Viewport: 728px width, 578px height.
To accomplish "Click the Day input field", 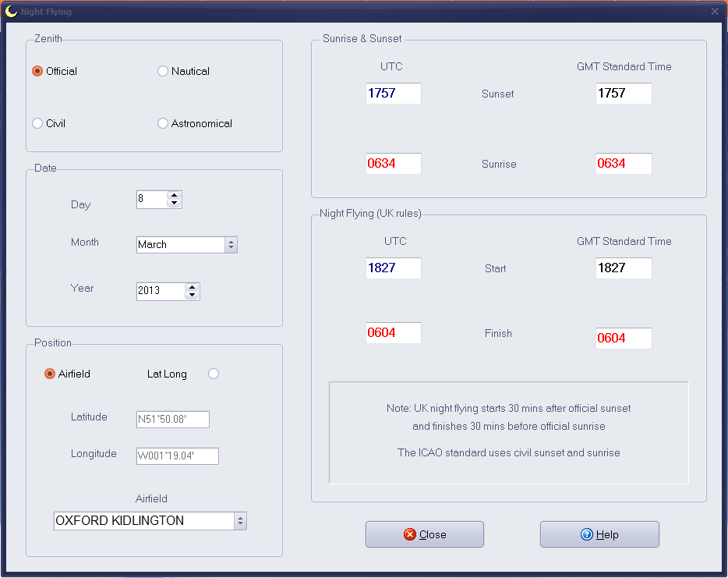I will (x=152, y=200).
